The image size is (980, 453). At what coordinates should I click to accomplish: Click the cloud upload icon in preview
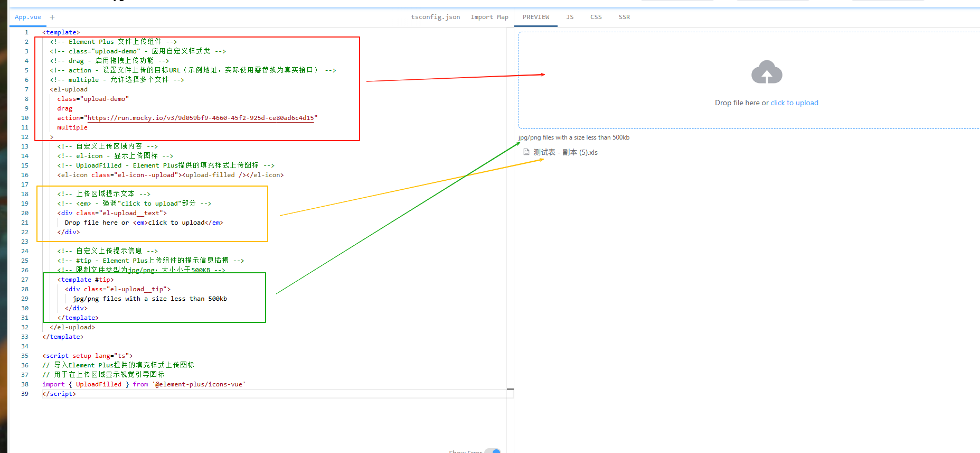(767, 72)
